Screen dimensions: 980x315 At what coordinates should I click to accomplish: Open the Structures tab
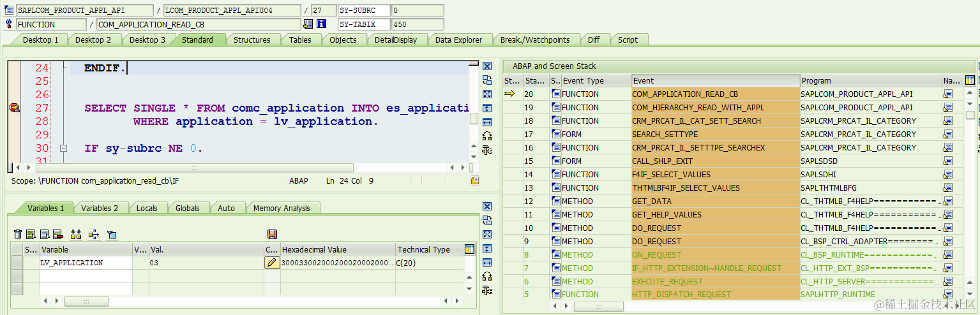pos(252,40)
